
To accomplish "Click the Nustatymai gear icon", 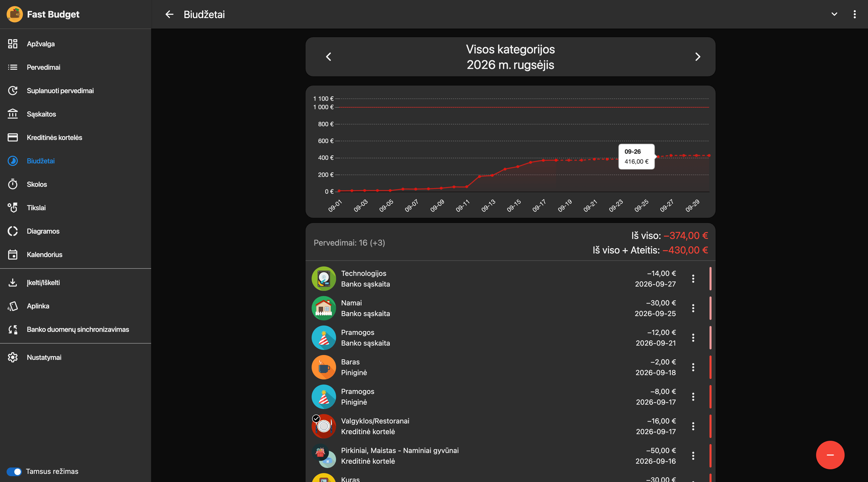I will click(13, 357).
